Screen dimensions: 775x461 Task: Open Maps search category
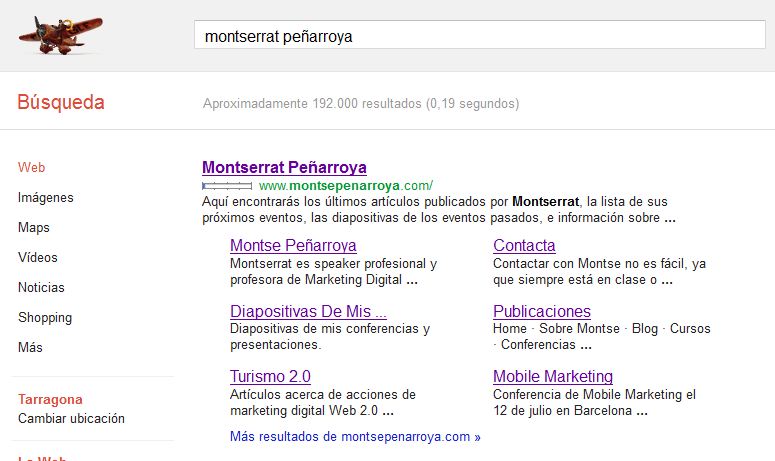34,228
